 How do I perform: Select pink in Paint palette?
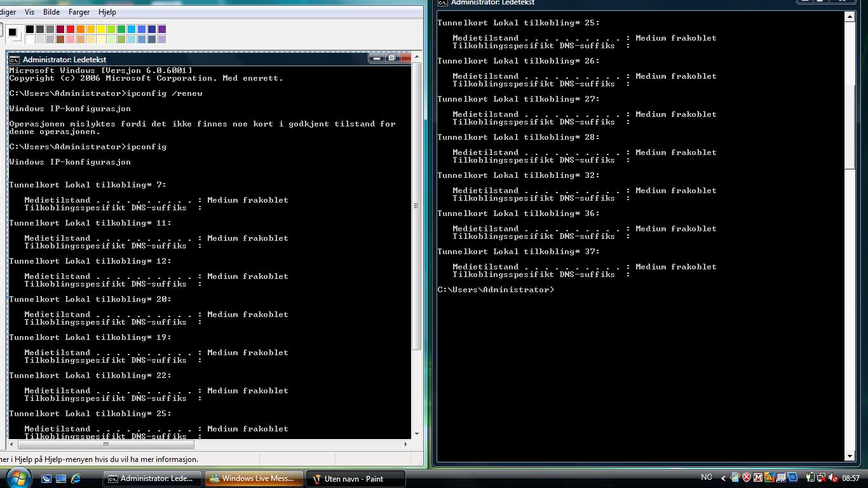click(x=71, y=39)
